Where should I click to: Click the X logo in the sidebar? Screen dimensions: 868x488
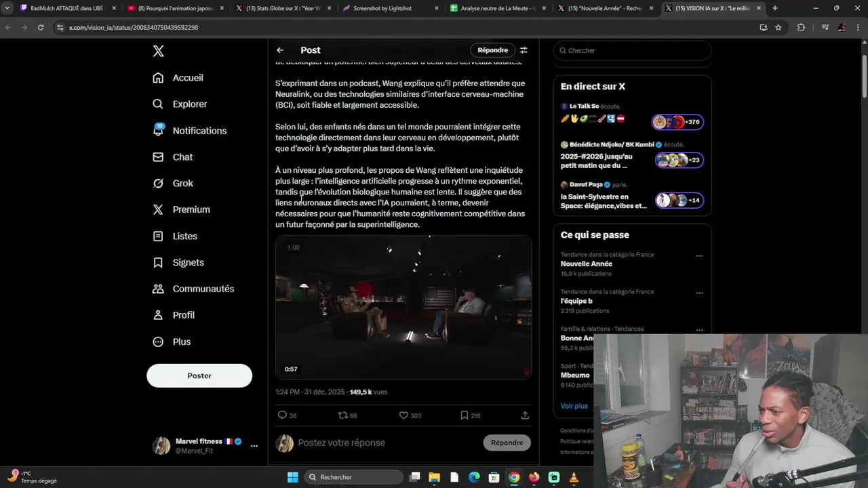coord(158,52)
